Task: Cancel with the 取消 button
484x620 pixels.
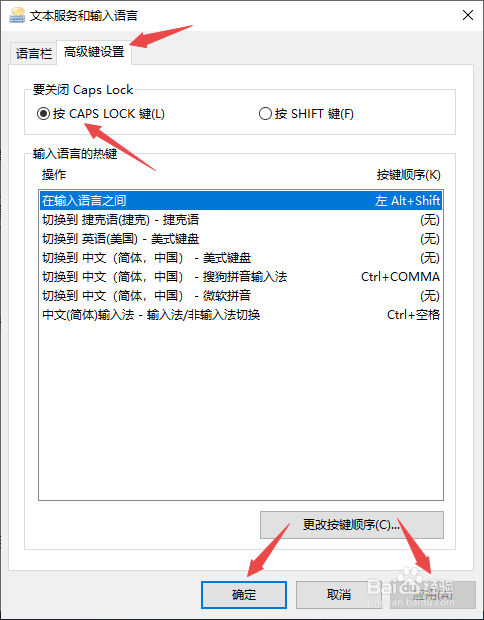Action: coord(338,594)
